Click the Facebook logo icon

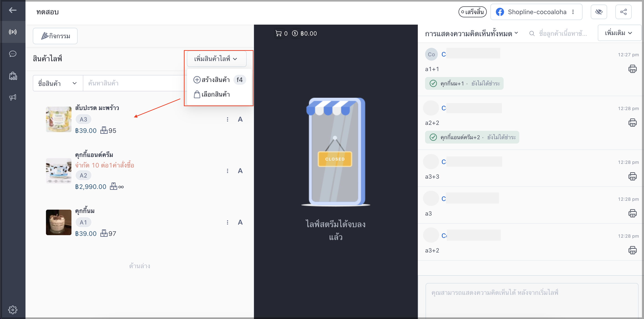[x=499, y=12]
